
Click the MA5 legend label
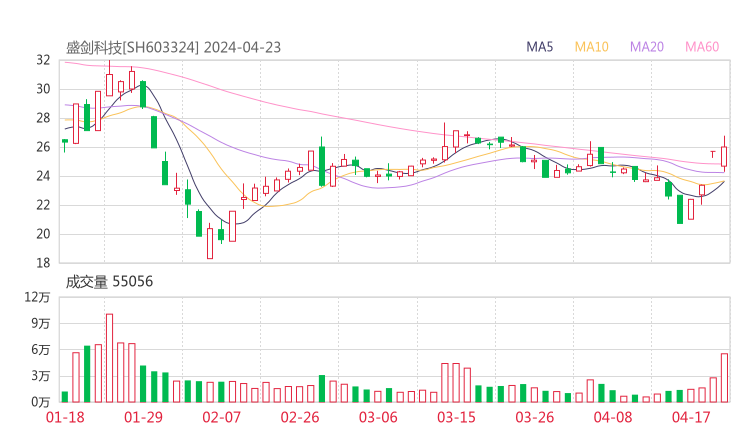point(539,47)
